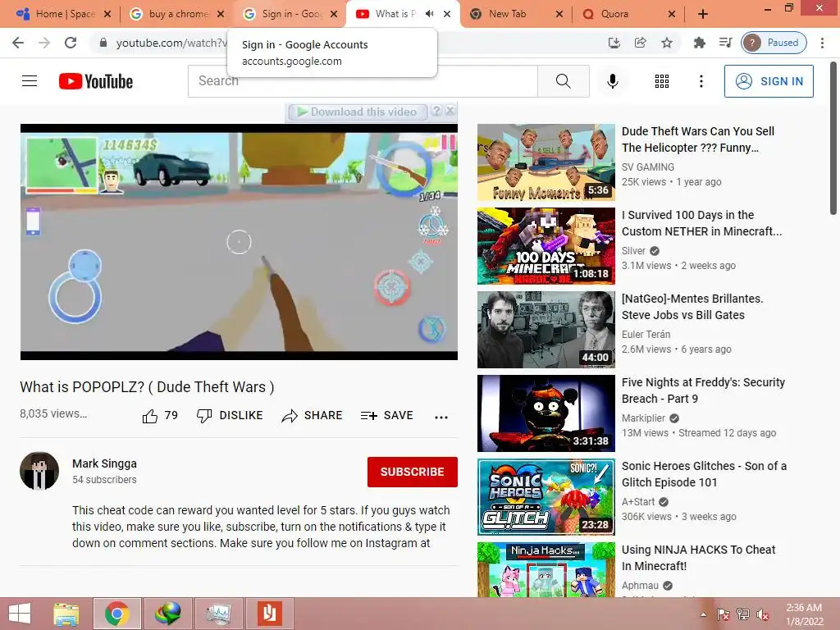This screenshot has height=630, width=840.
Task: Close the Download this video bar
Action: pos(450,111)
